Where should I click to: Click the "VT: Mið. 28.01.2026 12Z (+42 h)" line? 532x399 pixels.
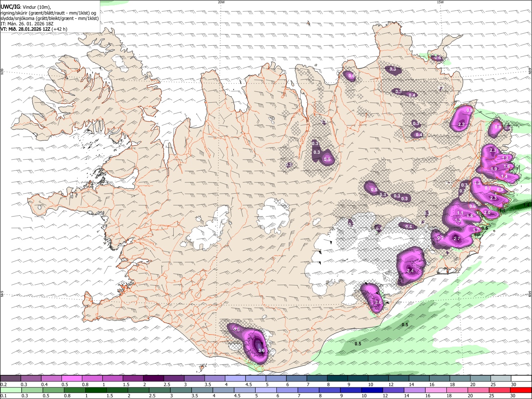point(34,29)
